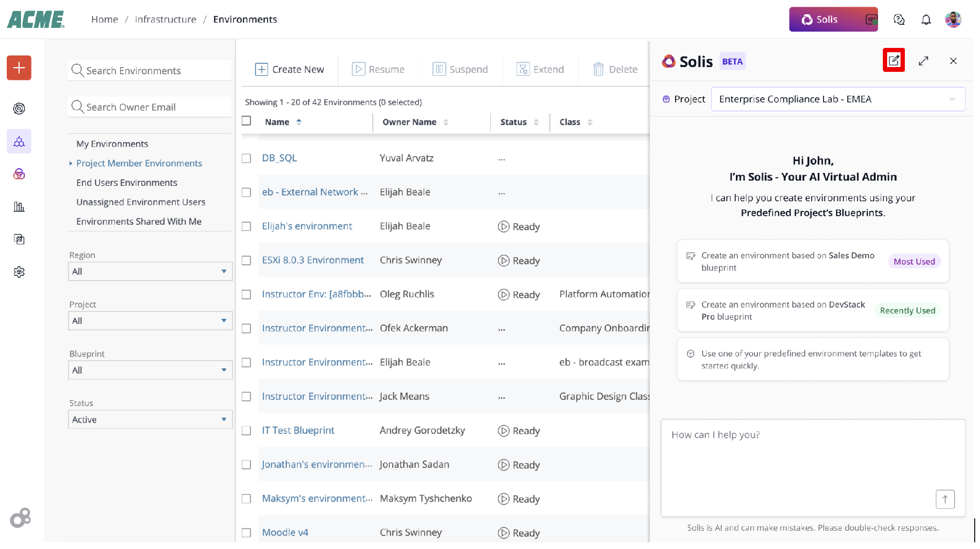The width and height of the screenshot is (980, 549).
Task: Check the DB_SQL row checkbox
Action: tap(247, 158)
